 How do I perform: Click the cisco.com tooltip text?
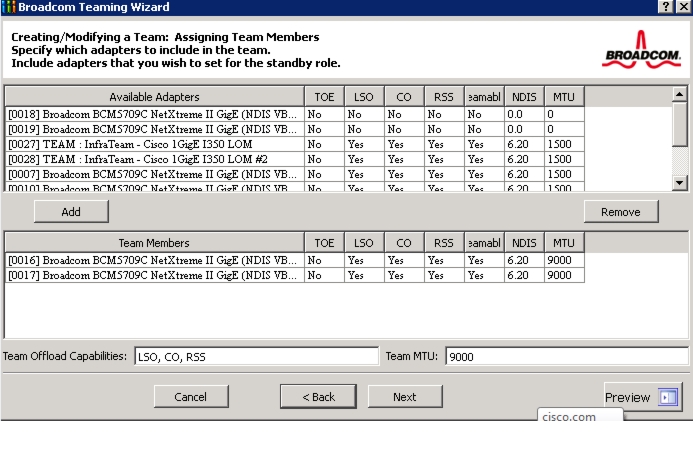click(569, 417)
